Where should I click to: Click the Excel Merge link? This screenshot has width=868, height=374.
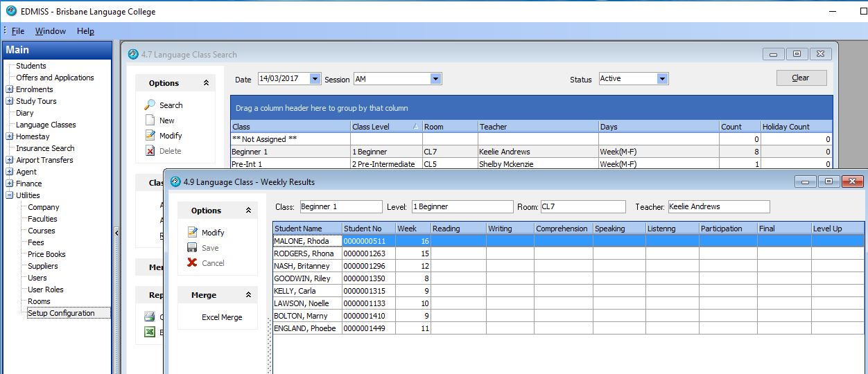(x=222, y=317)
